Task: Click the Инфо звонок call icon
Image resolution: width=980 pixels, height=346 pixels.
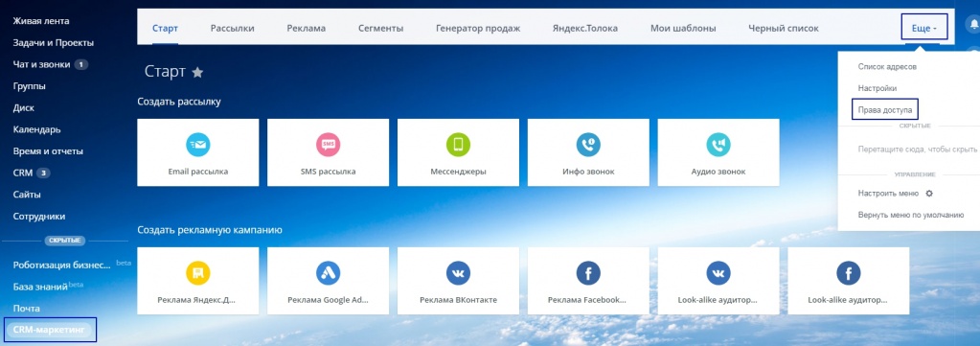Action: tap(588, 145)
